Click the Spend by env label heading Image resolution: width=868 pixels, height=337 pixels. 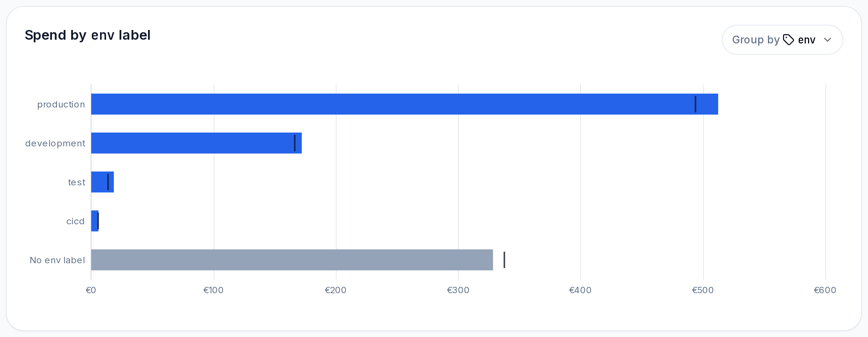coord(88,35)
